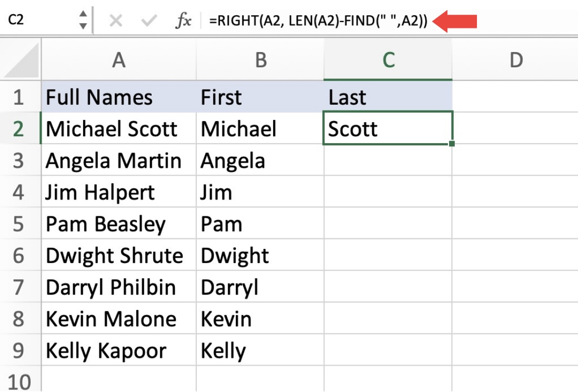Screen dimensions: 578x392
Task: Open the fx Insert Function button
Action: 183,21
